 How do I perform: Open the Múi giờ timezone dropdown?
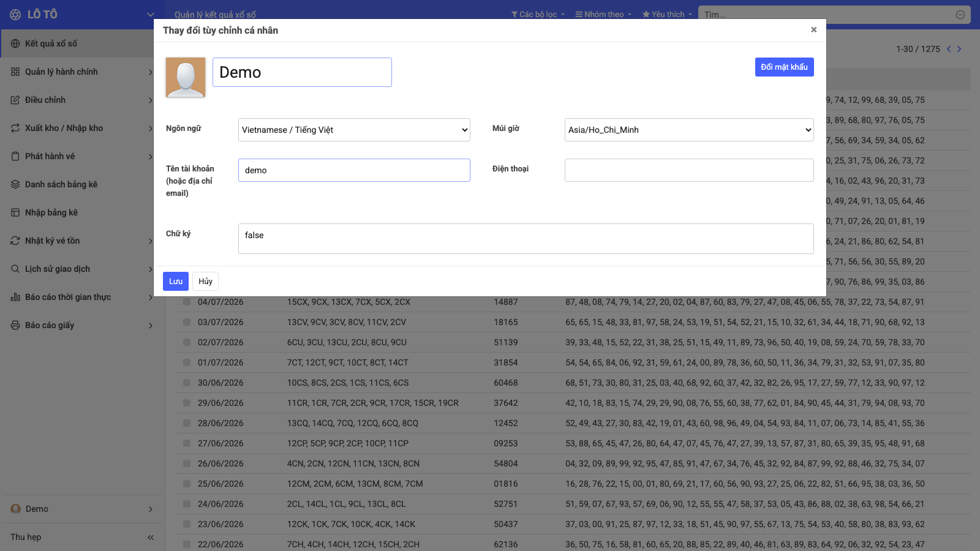(x=689, y=130)
